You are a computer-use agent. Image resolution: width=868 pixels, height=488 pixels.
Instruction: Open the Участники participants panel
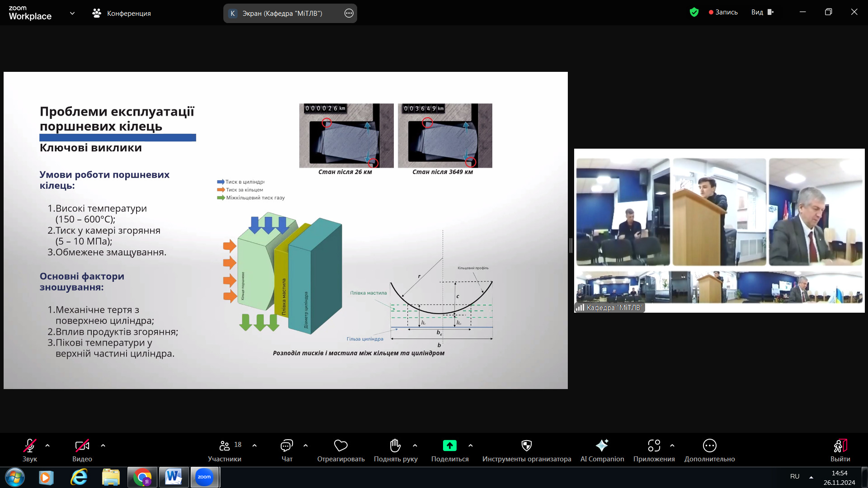point(225,446)
